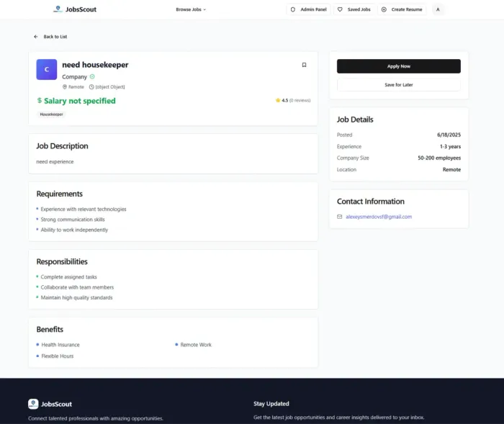Click the company logo tile C
The height and width of the screenshot is (424, 504).
point(47,69)
